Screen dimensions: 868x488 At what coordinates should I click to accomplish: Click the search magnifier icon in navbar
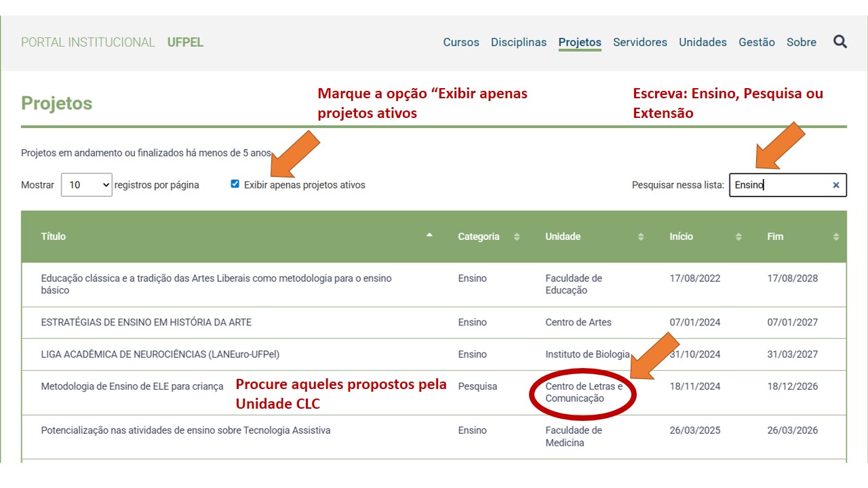pyautogui.click(x=840, y=42)
